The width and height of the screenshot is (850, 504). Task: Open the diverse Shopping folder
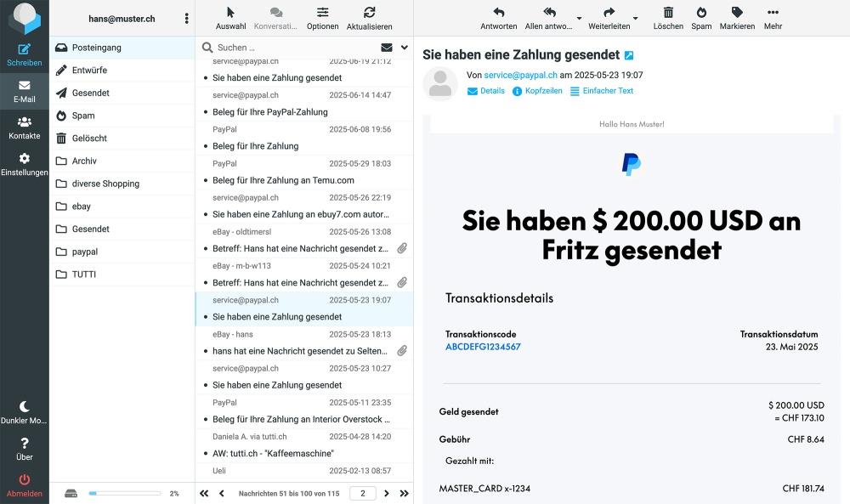(122, 184)
